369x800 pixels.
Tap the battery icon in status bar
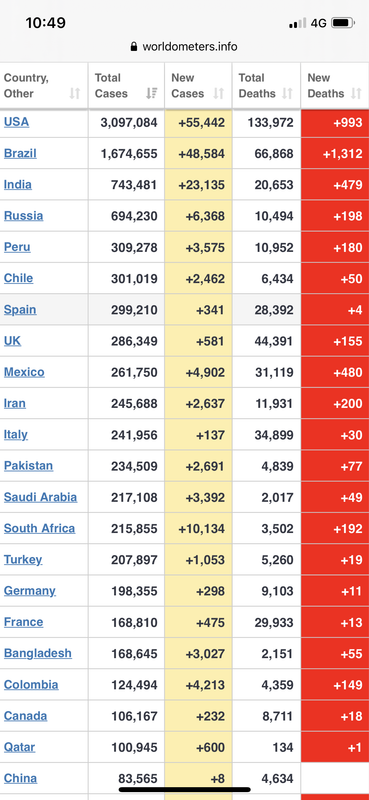(x=343, y=23)
